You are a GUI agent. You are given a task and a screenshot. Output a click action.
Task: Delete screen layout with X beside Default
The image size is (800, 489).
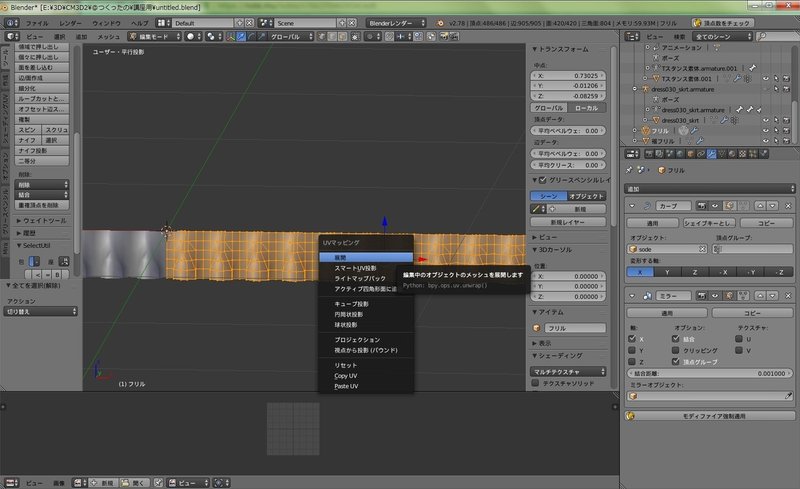pos(249,23)
